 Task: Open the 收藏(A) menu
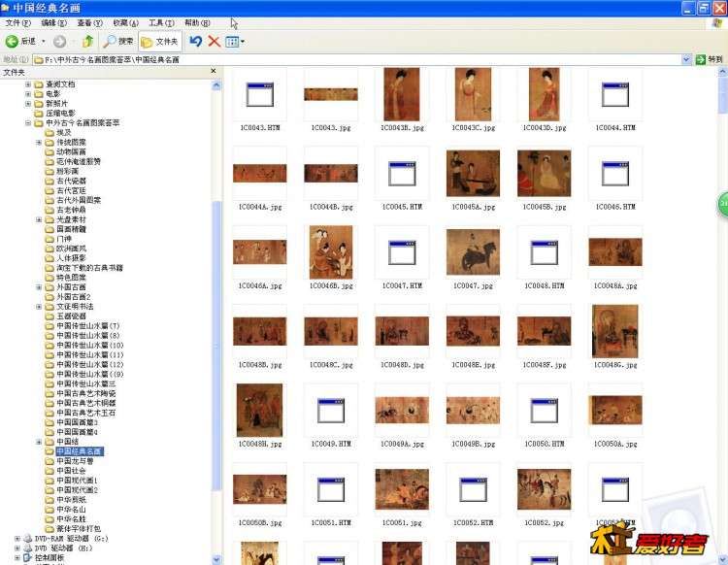tap(126, 22)
